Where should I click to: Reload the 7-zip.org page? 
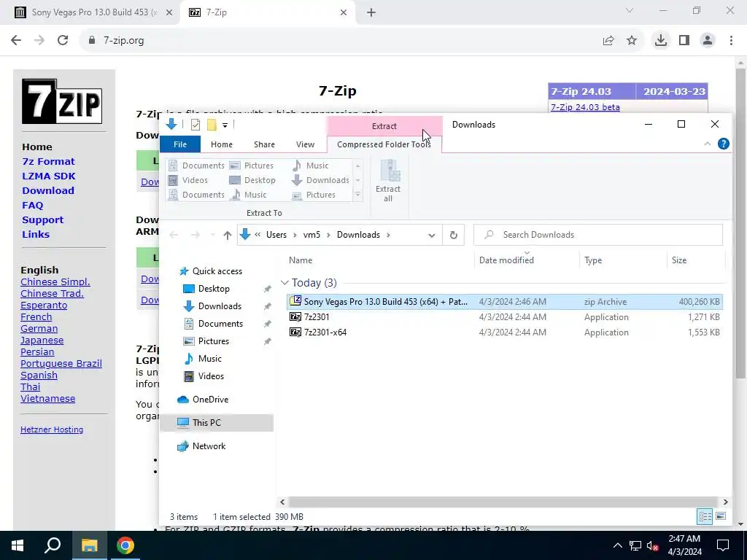click(63, 41)
